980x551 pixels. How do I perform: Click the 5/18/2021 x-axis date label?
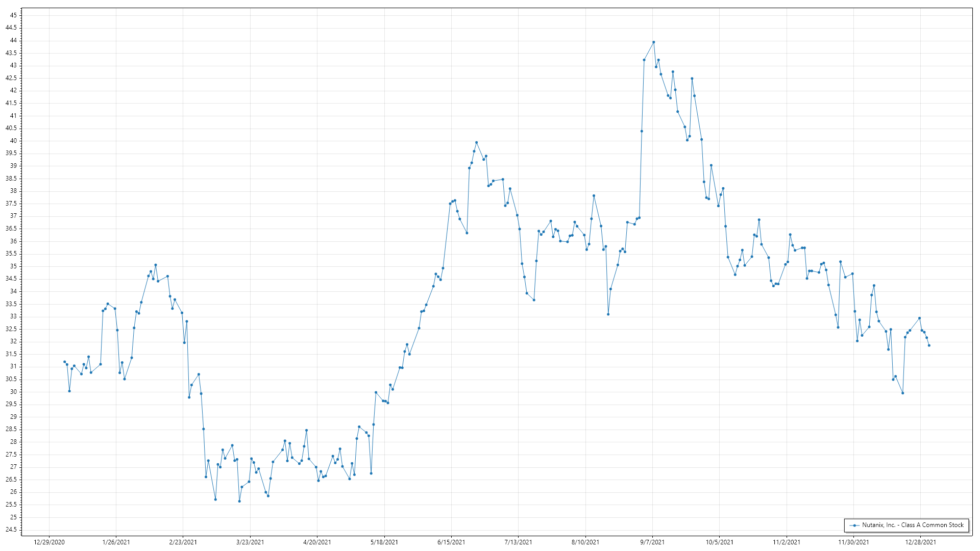click(x=384, y=542)
